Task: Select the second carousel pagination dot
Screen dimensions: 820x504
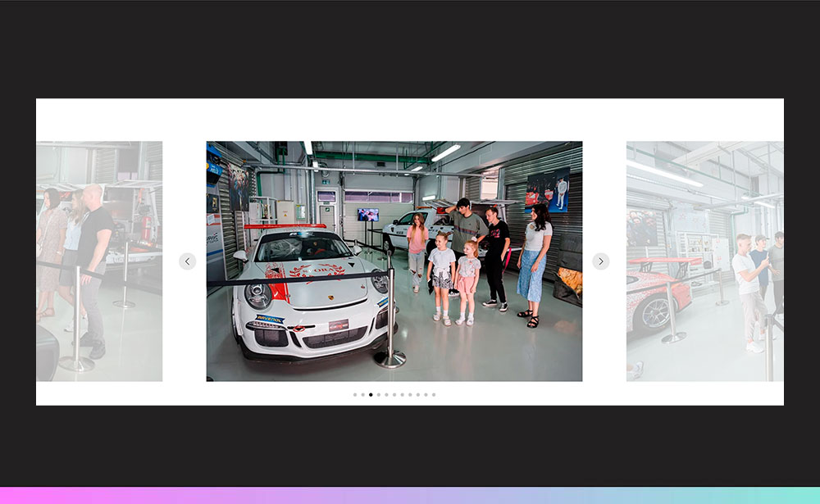Action: pos(362,395)
